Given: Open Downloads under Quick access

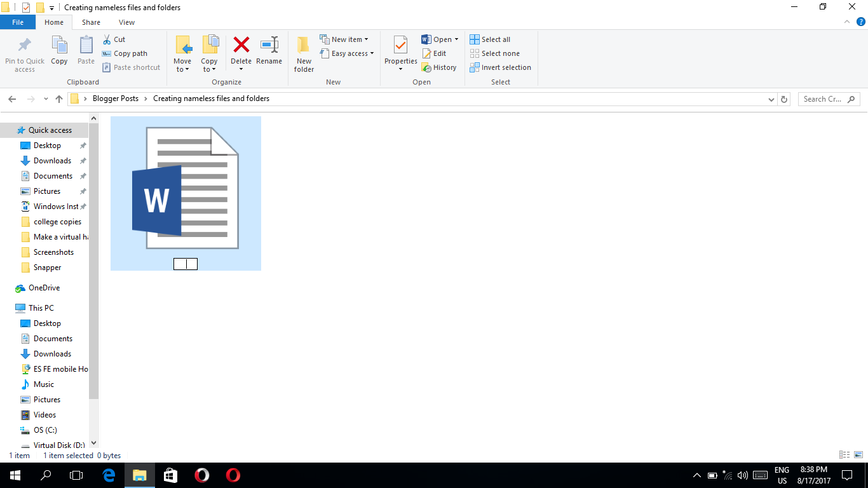Looking at the screenshot, I should point(52,161).
